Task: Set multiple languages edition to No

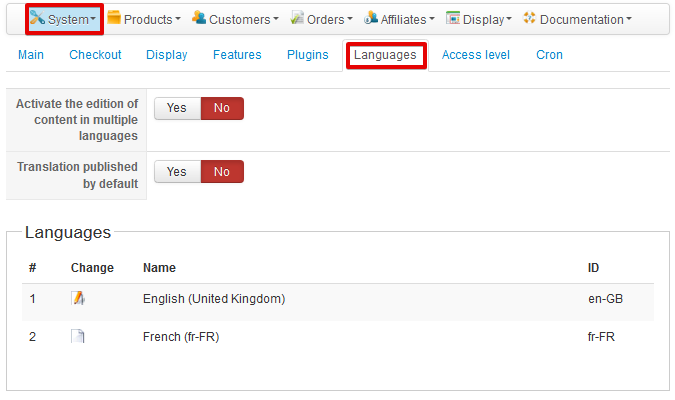Action: click(222, 108)
